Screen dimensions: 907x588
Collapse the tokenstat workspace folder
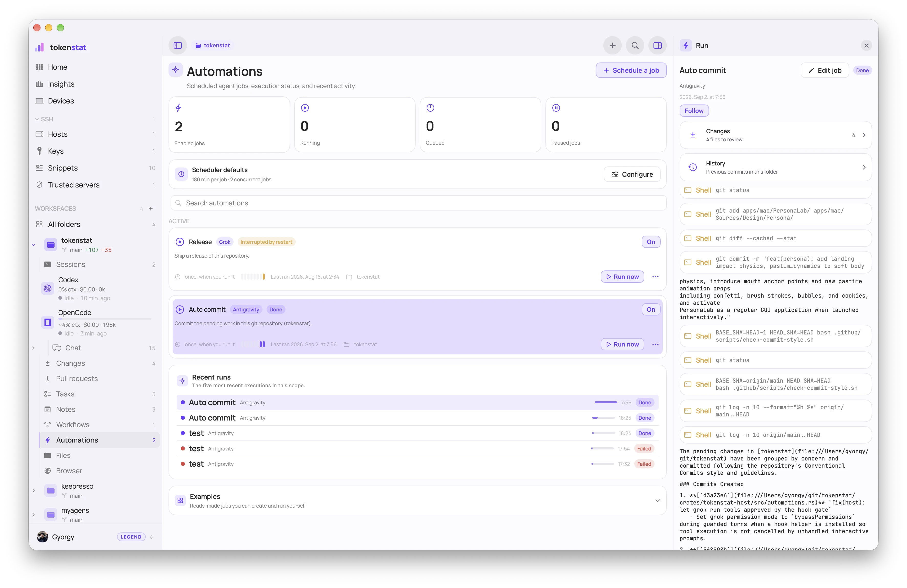(x=34, y=245)
